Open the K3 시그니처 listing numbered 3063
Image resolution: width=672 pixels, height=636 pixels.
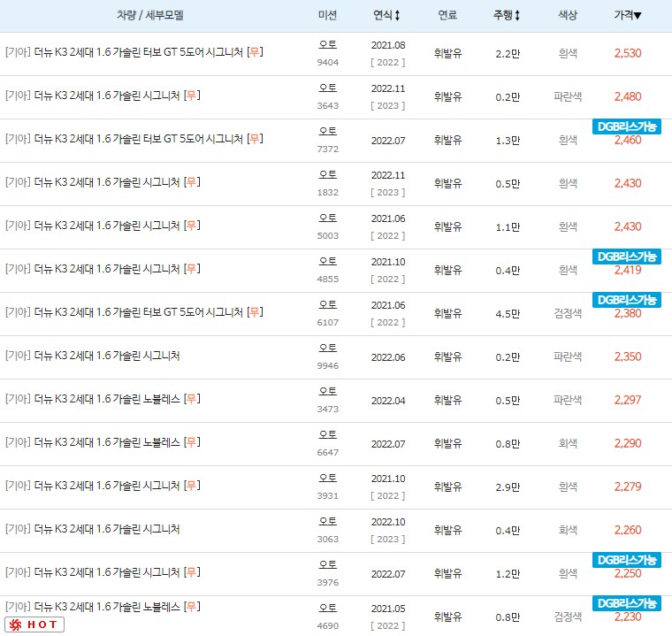92,529
